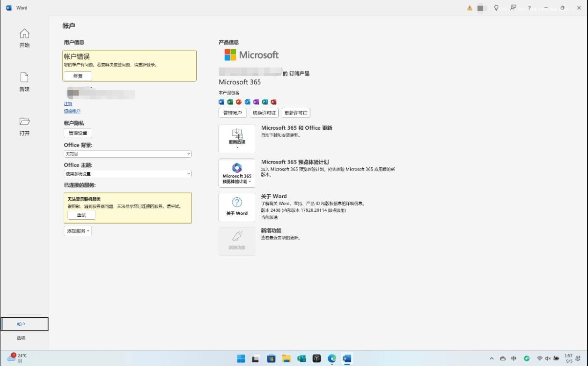Click the Outlook app icon under 本产品包含
Screen dimensions: 588x366
(x=247, y=102)
